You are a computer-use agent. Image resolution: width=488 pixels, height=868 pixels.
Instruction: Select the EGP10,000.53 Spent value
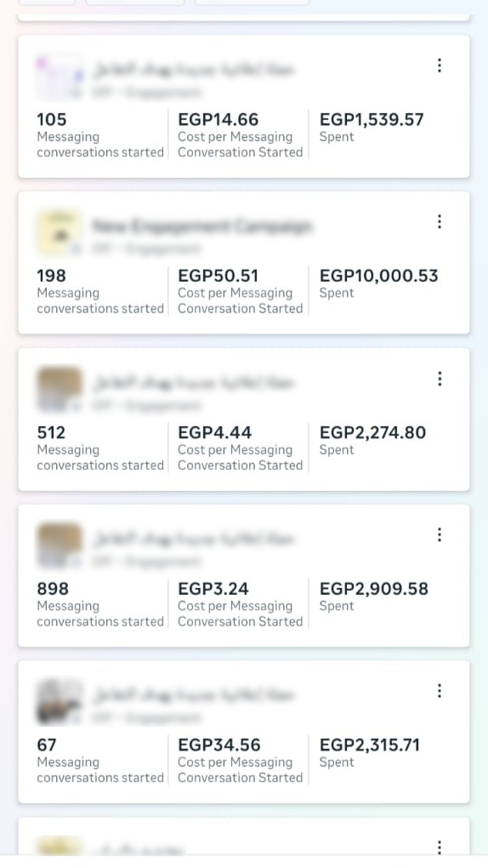coord(379,276)
